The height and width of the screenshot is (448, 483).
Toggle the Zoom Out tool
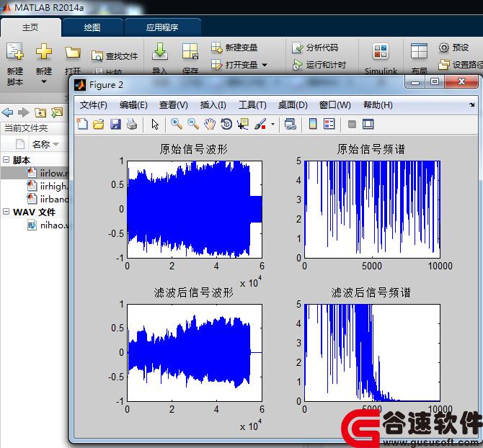pos(193,125)
